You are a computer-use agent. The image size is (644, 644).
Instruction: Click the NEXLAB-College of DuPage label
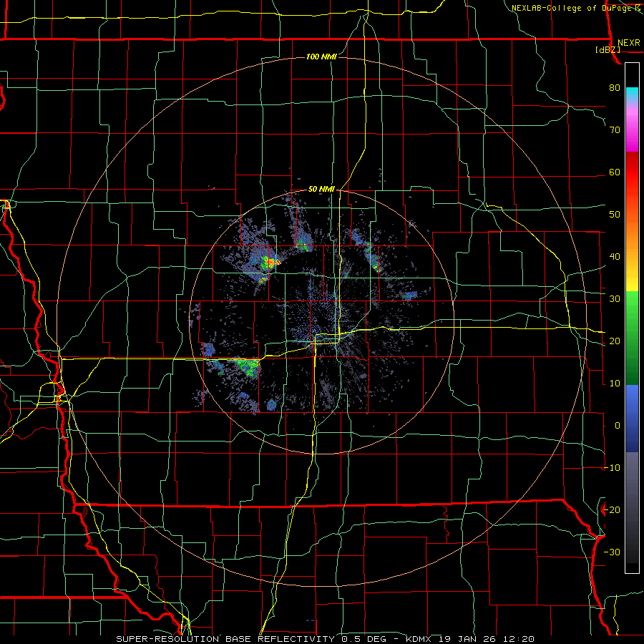pos(576,8)
